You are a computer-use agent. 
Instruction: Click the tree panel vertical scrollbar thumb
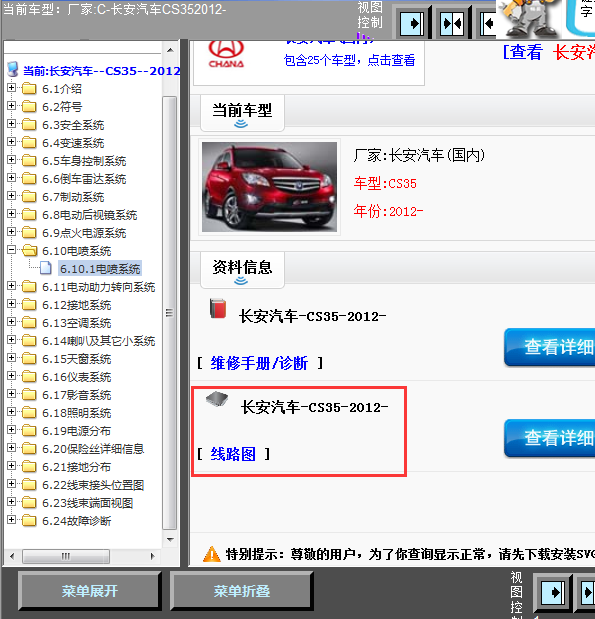(x=170, y=313)
